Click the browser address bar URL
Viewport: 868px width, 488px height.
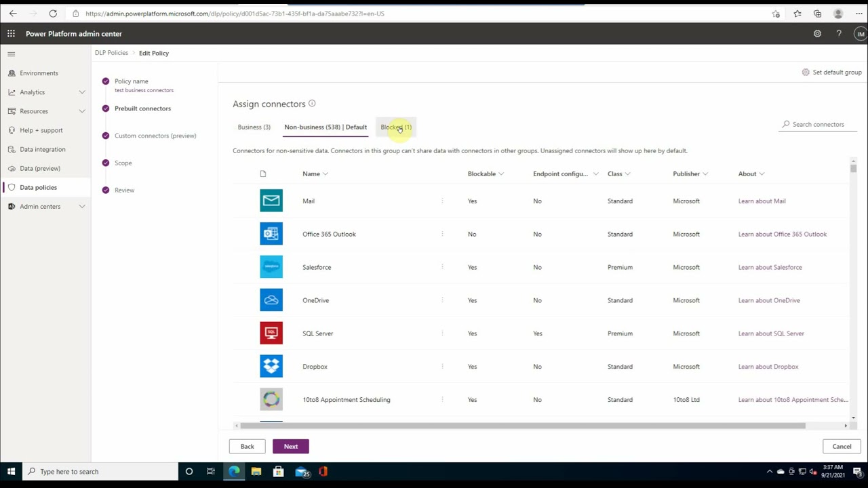click(x=235, y=14)
